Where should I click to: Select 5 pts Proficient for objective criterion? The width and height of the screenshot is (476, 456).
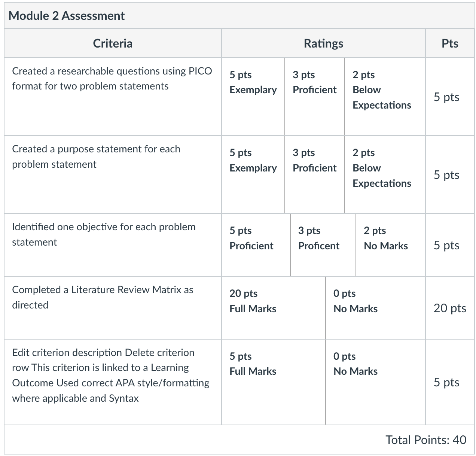(256, 245)
